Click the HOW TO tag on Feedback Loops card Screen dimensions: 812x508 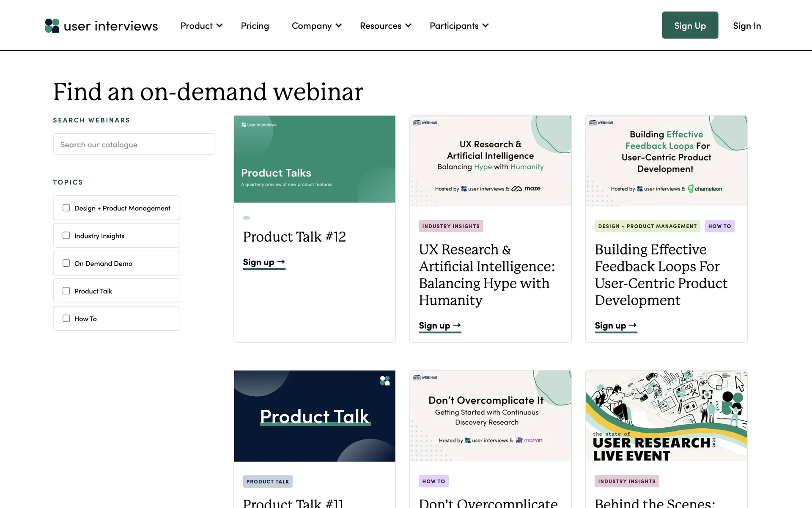coord(719,226)
